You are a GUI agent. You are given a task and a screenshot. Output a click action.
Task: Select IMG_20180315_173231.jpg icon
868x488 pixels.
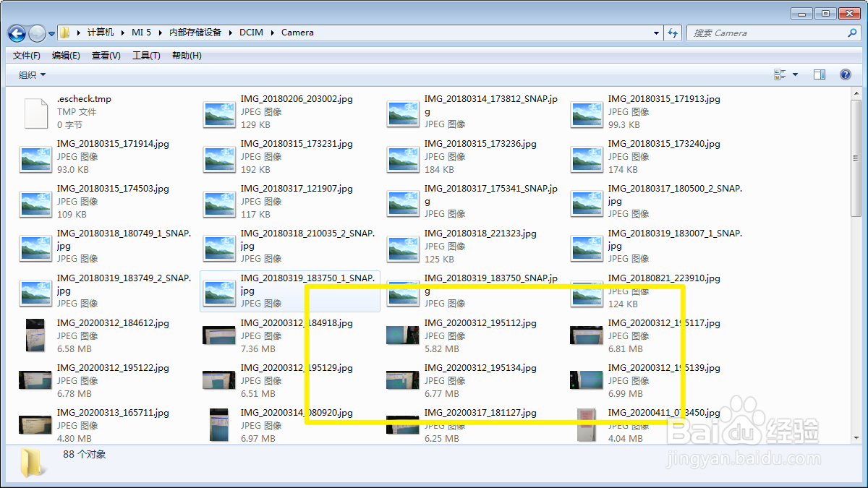220,159
